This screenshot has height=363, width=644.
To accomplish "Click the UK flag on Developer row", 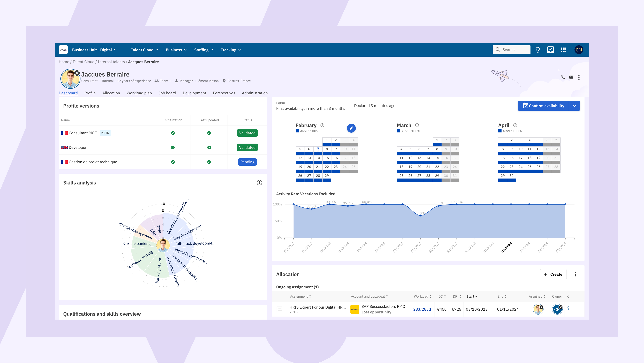I will 64,148.
